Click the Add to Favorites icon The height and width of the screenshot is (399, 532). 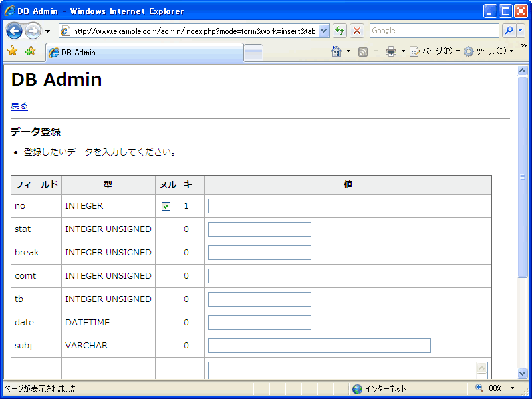coord(30,51)
